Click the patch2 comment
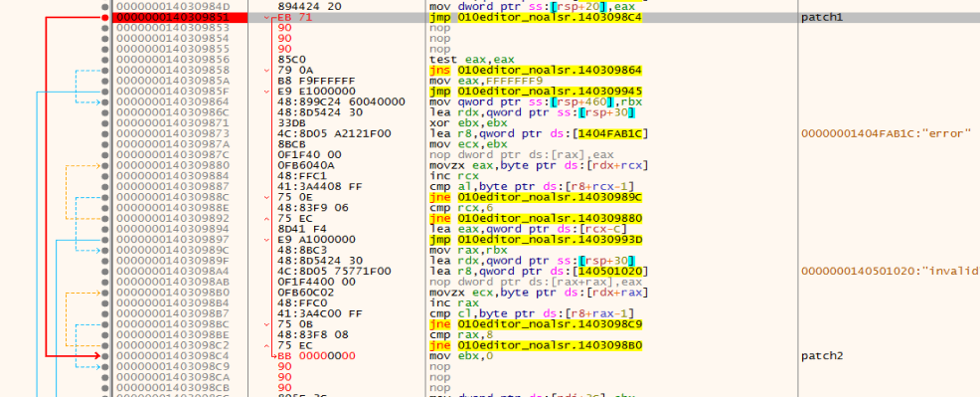The height and width of the screenshot is (397, 980). pos(821,356)
